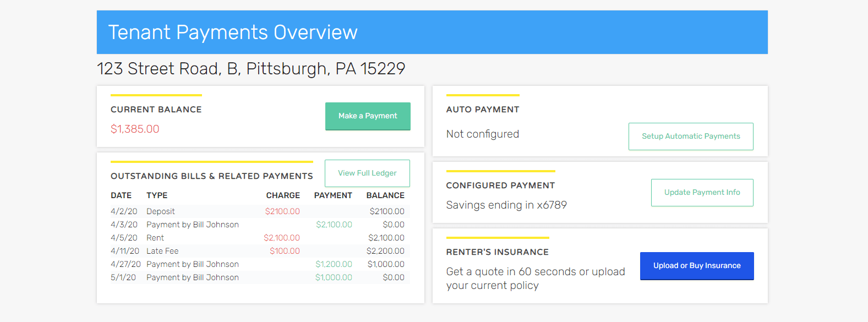Screen dimensions: 868x322
Task: Click the current balance amount $1,385.00
Action: click(x=135, y=129)
